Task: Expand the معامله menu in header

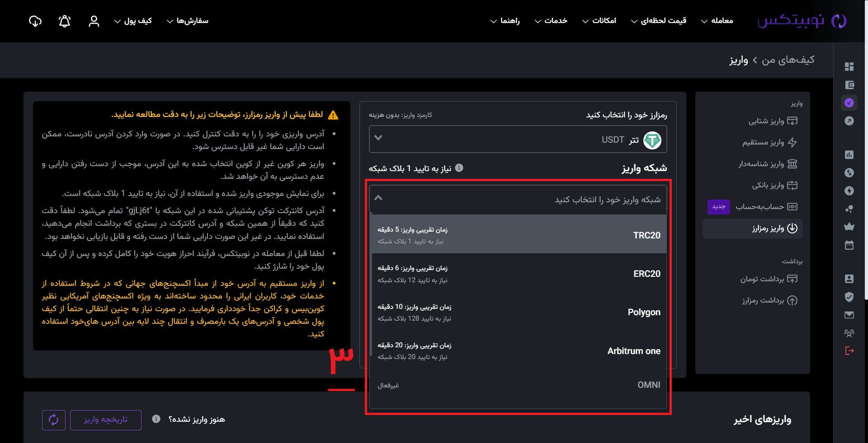Action: click(717, 21)
